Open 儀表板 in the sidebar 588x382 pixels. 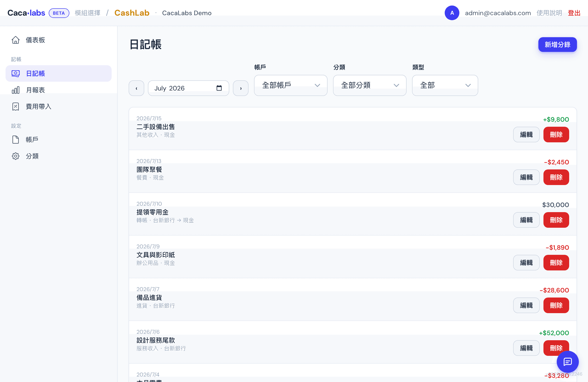[59, 40]
